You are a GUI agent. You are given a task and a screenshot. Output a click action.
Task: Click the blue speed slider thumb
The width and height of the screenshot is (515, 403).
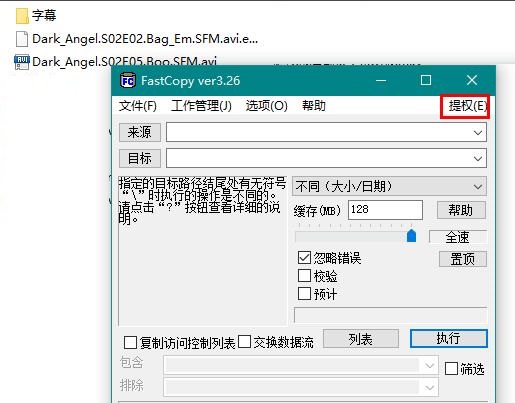[x=412, y=236]
